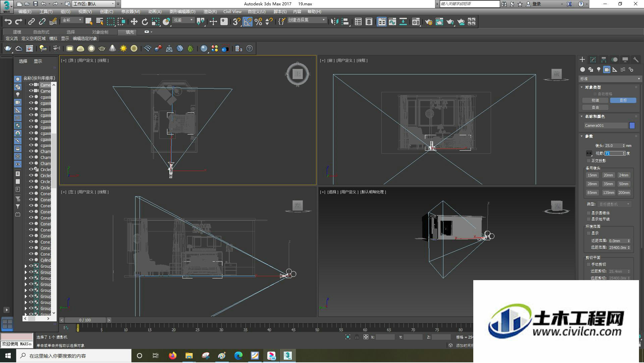Viewport: 644px width, 363px height.
Task: Toggle visibility eye of the Cylind row
Action: 31,260
